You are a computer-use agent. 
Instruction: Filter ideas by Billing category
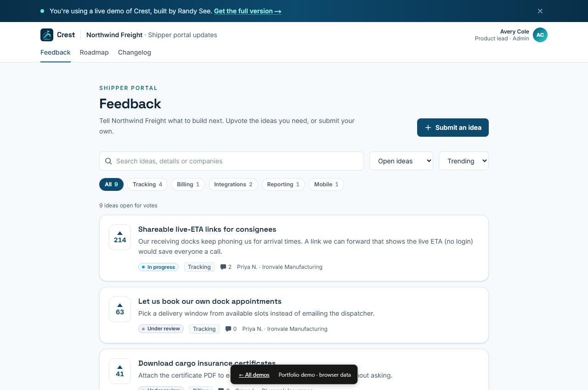tap(188, 184)
